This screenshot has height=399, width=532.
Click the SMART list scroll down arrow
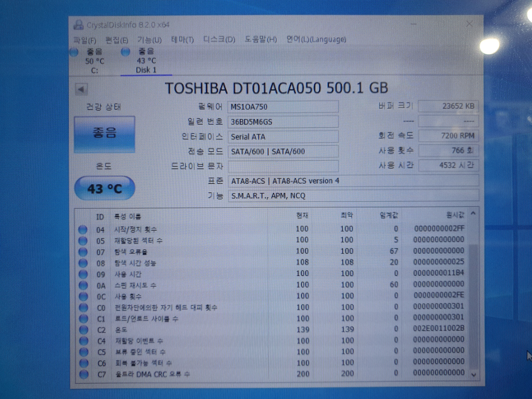[x=474, y=375]
